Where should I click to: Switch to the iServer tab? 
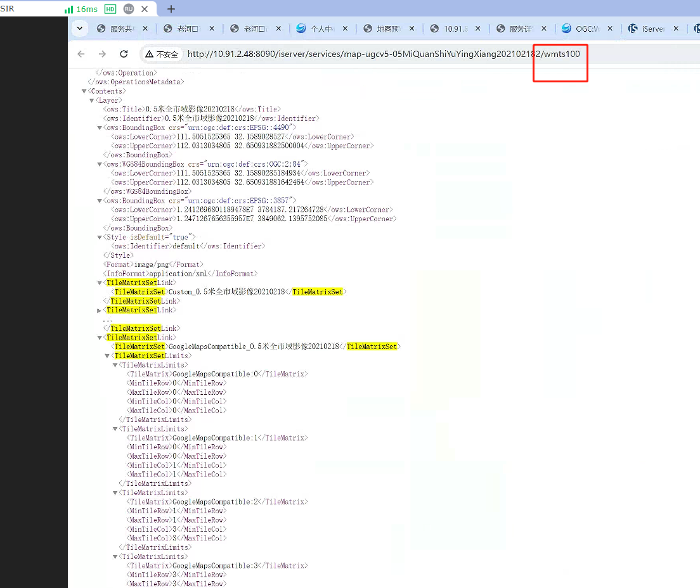pos(652,29)
